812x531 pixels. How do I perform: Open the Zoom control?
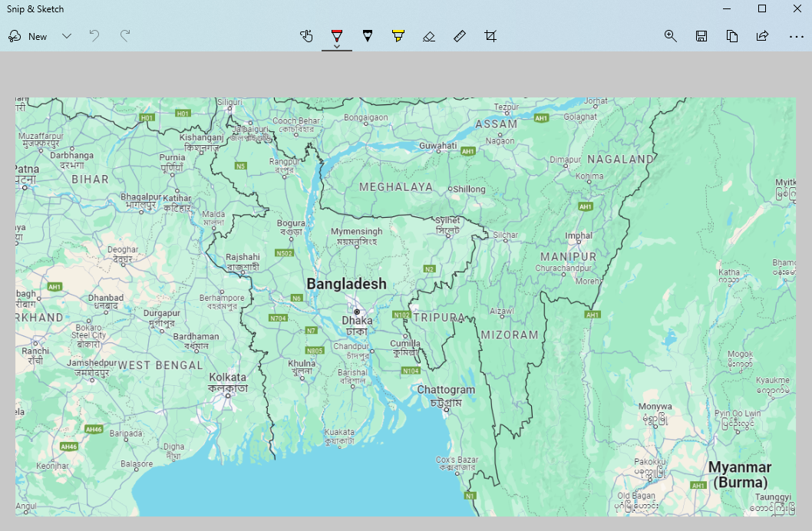(671, 36)
